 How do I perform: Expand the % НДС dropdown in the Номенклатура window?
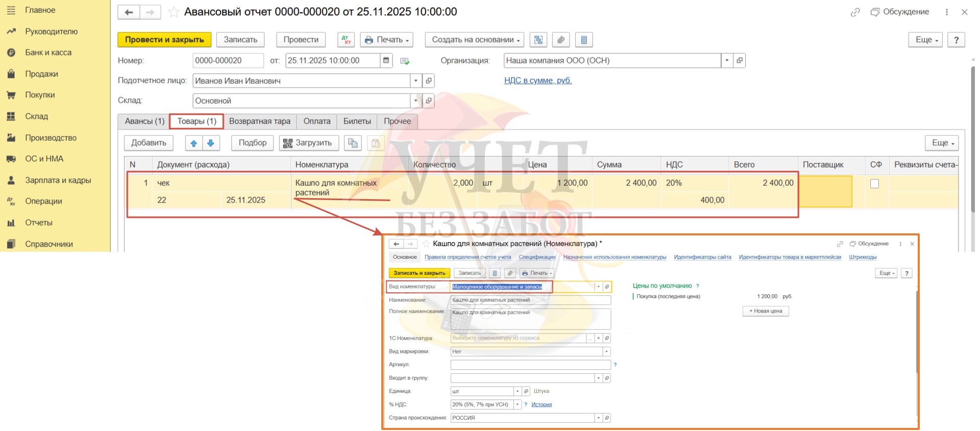coord(517,404)
